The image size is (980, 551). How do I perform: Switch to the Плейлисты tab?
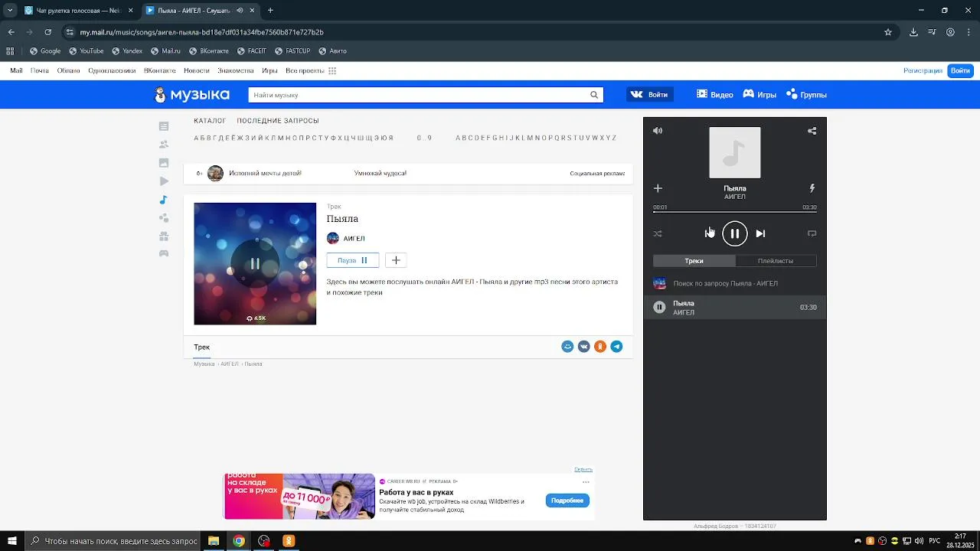tap(776, 261)
